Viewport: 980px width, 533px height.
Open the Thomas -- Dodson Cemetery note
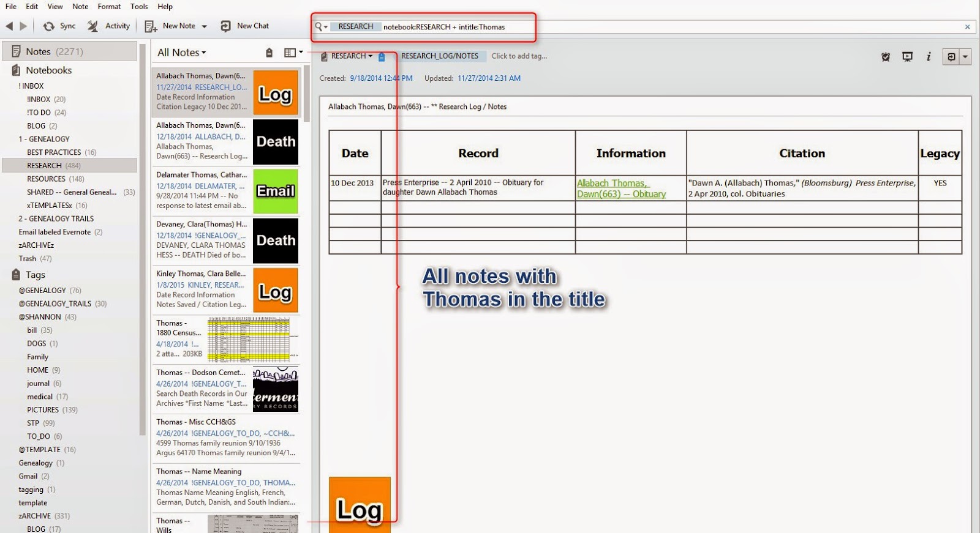pyautogui.click(x=226, y=389)
